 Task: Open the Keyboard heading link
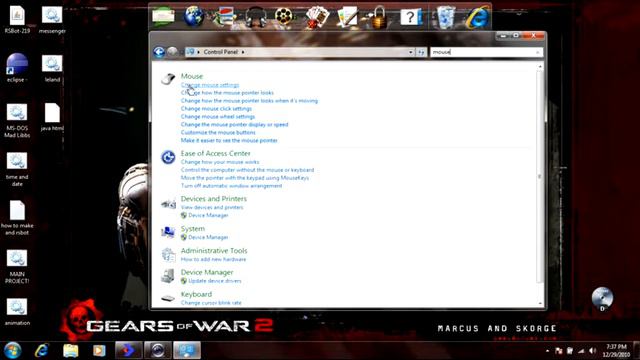coord(196,295)
